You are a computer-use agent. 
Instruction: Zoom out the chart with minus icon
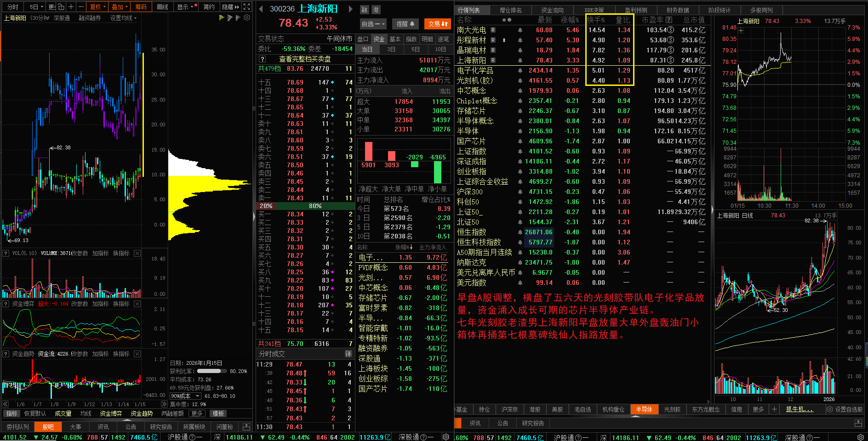tap(81, 7)
